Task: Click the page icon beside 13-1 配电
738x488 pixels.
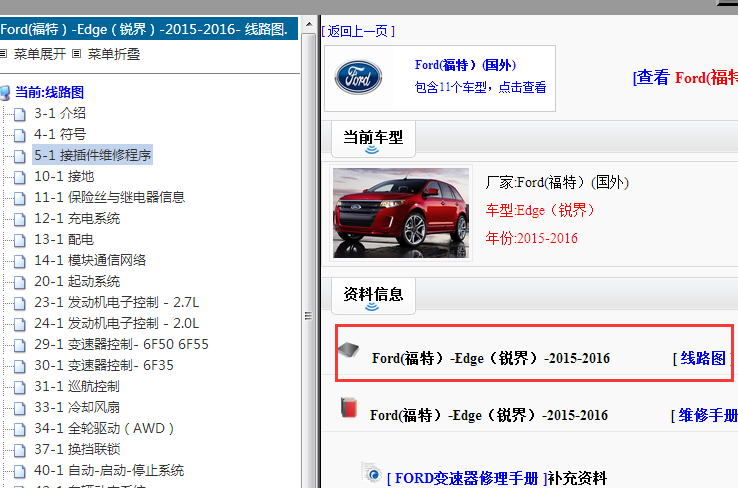Action: point(19,240)
